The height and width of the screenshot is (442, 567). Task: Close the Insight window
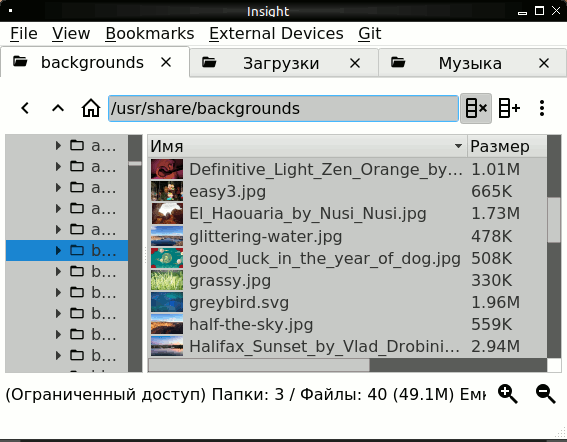pyautogui.click(x=556, y=11)
